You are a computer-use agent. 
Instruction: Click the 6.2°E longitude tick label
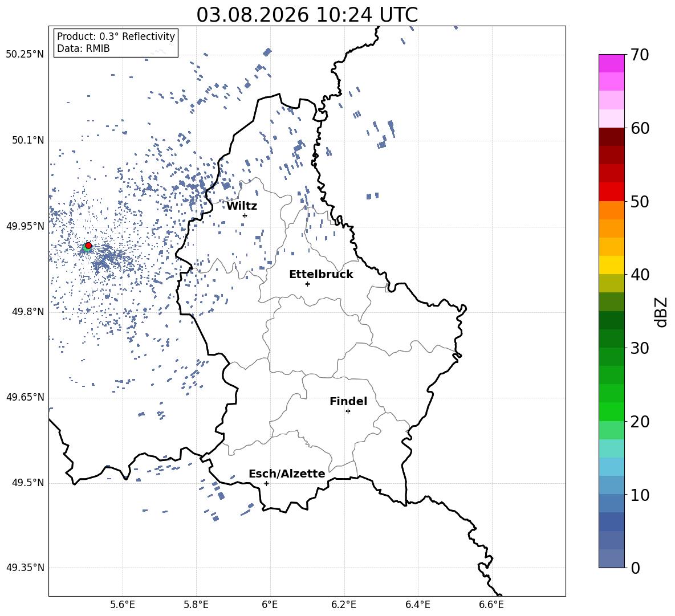[344, 605]
